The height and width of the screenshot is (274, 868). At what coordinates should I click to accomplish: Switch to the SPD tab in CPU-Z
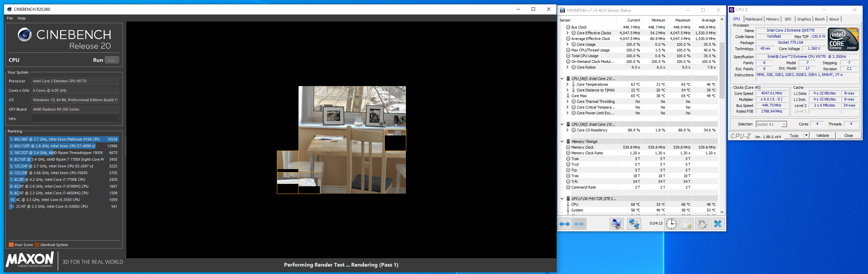[788, 19]
